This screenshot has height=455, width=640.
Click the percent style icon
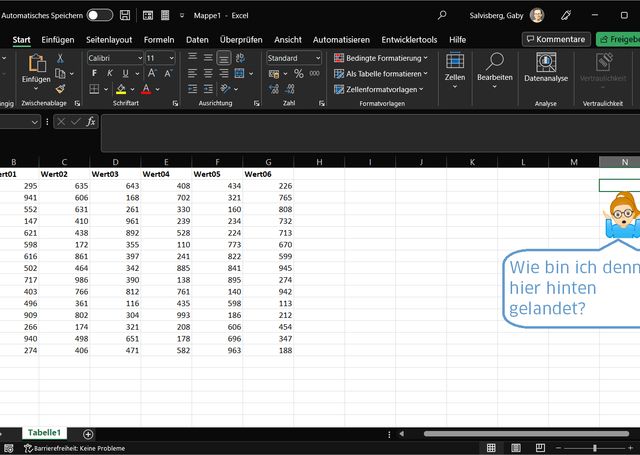tap(298, 74)
